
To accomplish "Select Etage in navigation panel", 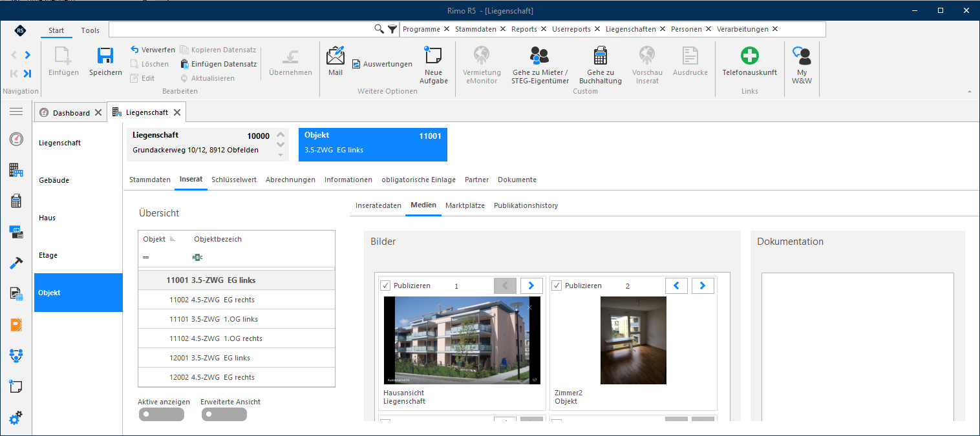I will [78, 255].
